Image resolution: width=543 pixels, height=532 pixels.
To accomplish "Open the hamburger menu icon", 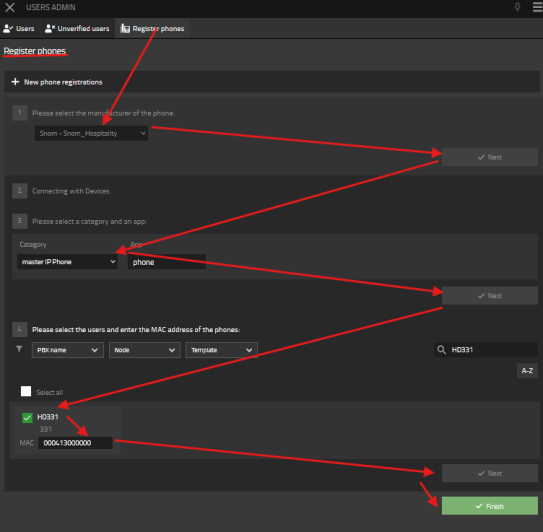I will coord(537,7).
